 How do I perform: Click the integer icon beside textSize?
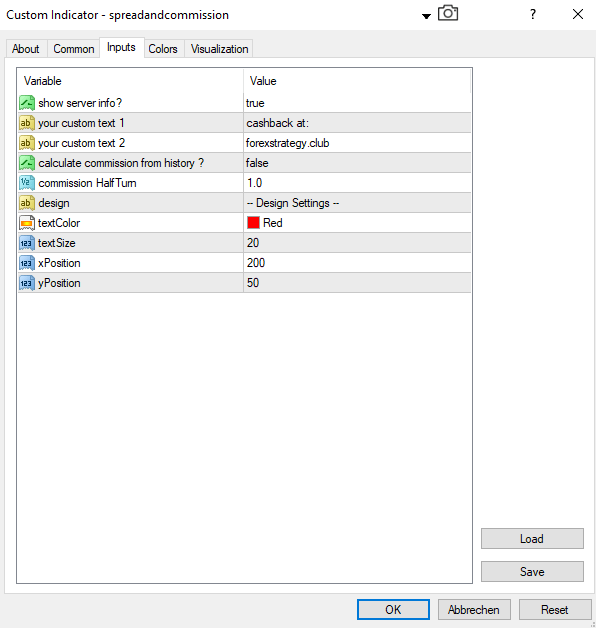point(27,243)
